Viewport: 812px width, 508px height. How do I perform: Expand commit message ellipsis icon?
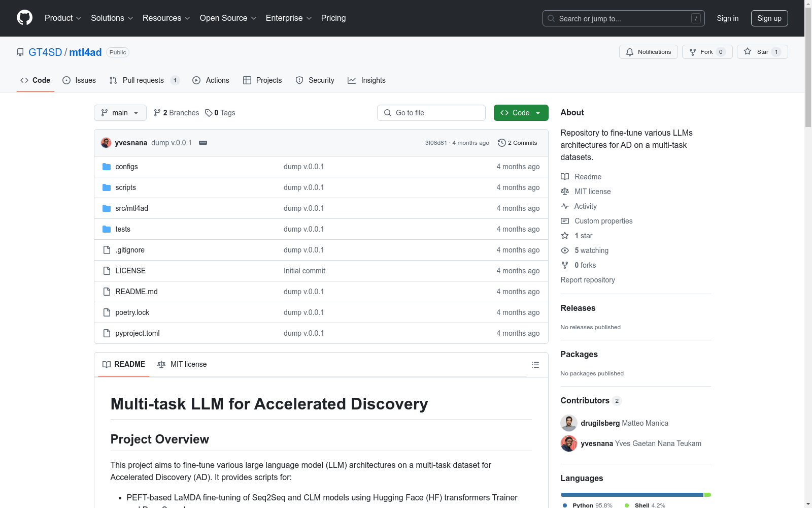203,143
